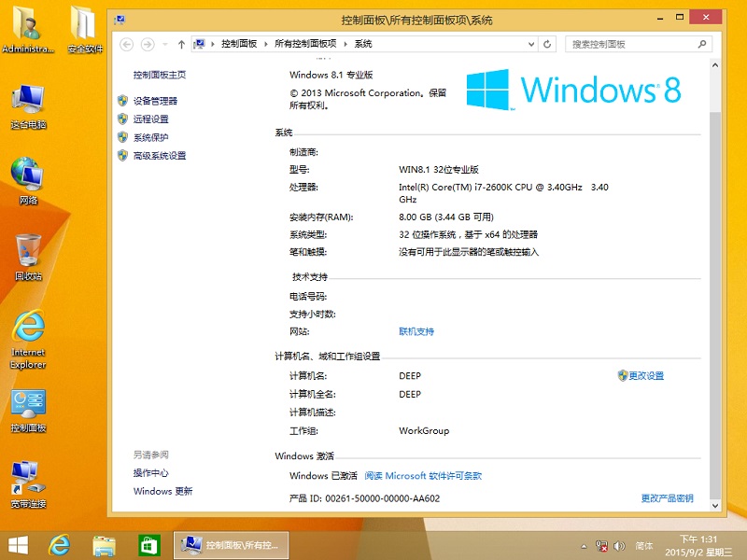Screen dimensions: 747x560
Task: Click computer name value DEEP
Action: point(410,376)
